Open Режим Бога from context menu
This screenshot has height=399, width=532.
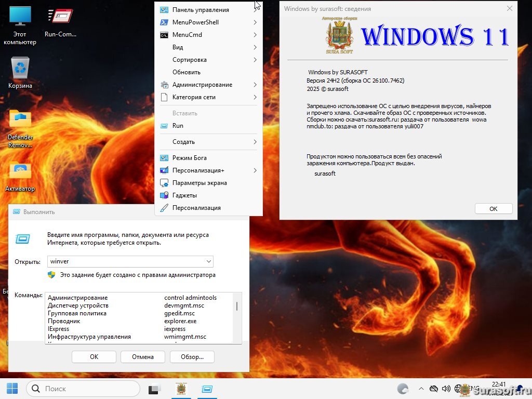208,158
